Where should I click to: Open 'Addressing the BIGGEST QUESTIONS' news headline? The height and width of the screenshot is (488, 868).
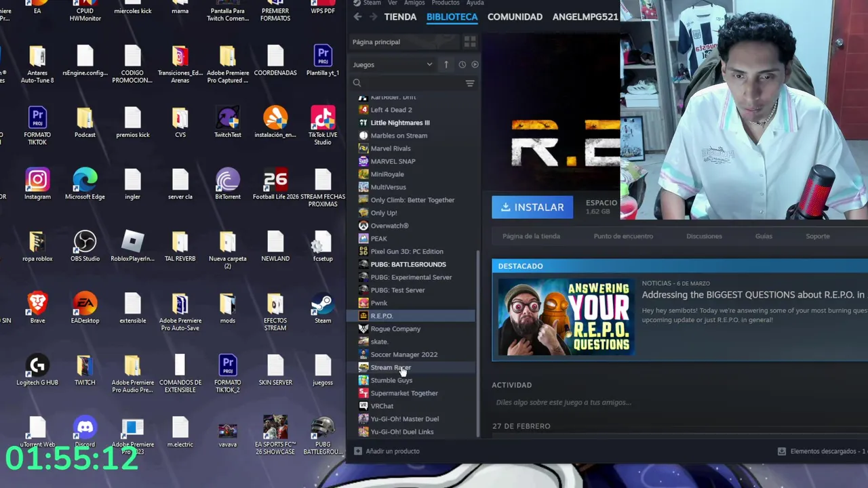753,295
